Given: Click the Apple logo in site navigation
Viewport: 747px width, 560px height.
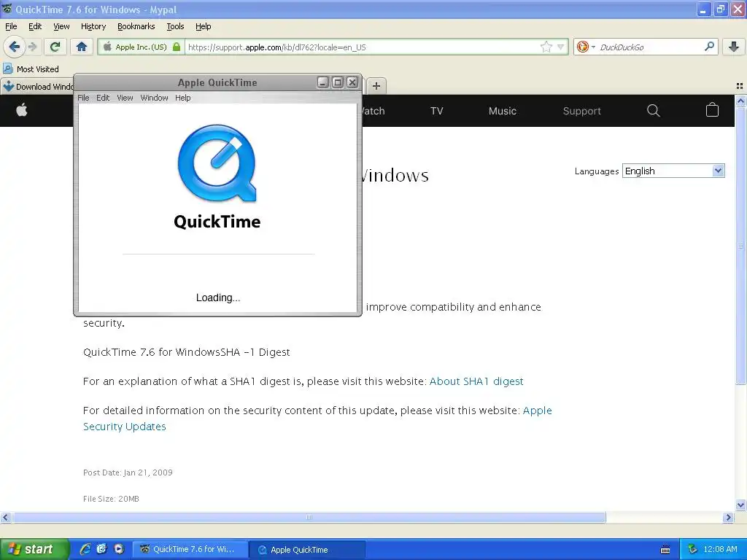Looking at the screenshot, I should [x=22, y=111].
